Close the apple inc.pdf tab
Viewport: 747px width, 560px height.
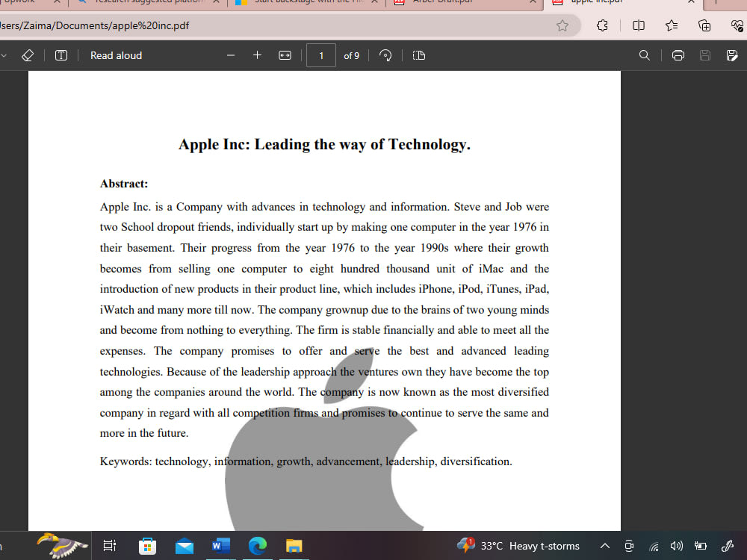[x=691, y=2]
